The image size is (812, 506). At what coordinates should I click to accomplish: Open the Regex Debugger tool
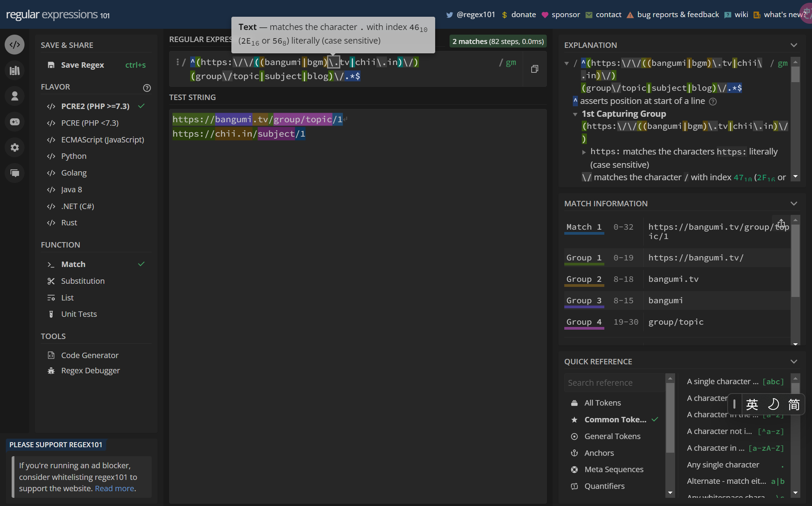click(x=90, y=371)
